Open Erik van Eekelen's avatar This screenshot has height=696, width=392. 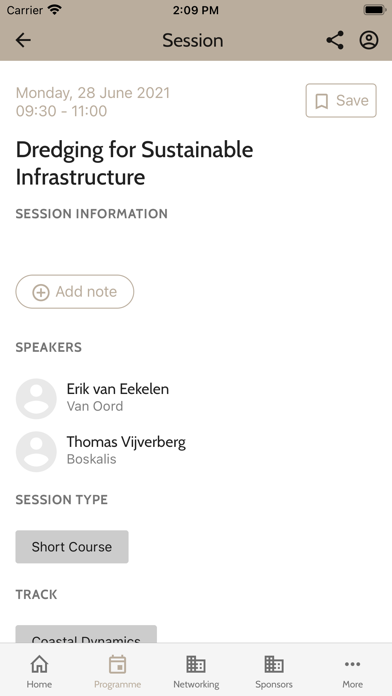(36, 398)
